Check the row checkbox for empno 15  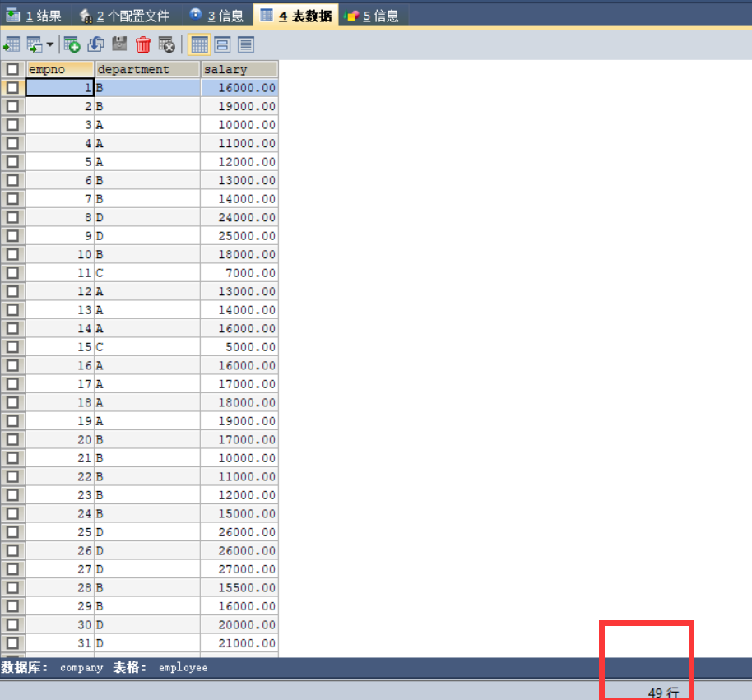tap(12, 346)
